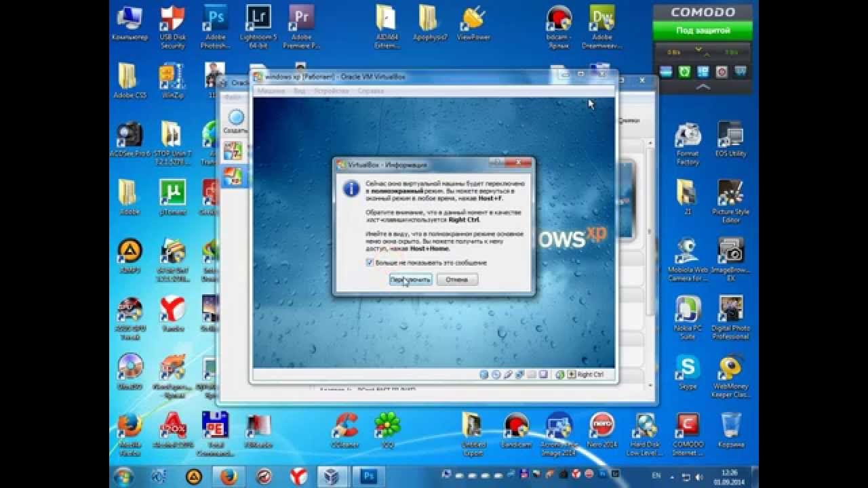This screenshot has height=488, width=868.
Task: Switch to VirtualBox in the taskbar
Action: point(332,476)
